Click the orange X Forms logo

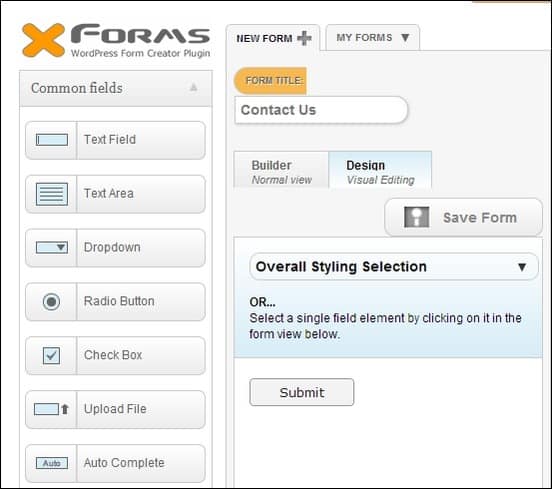(x=44, y=40)
